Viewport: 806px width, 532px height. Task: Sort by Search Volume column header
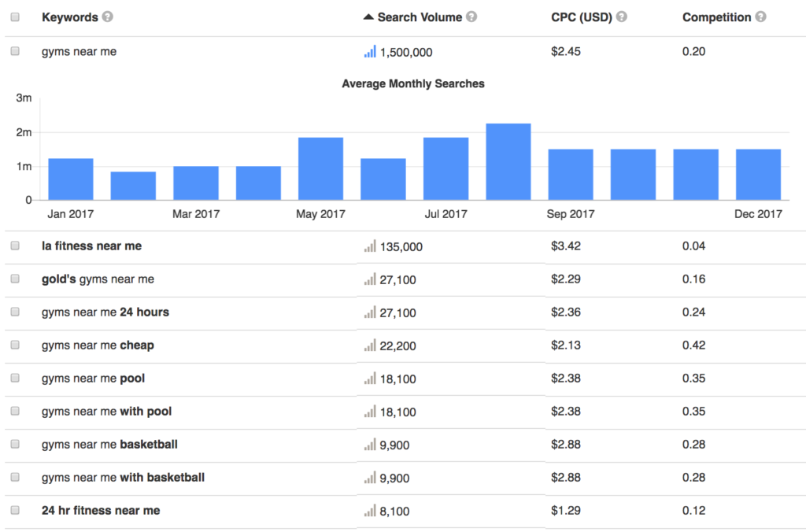420,17
